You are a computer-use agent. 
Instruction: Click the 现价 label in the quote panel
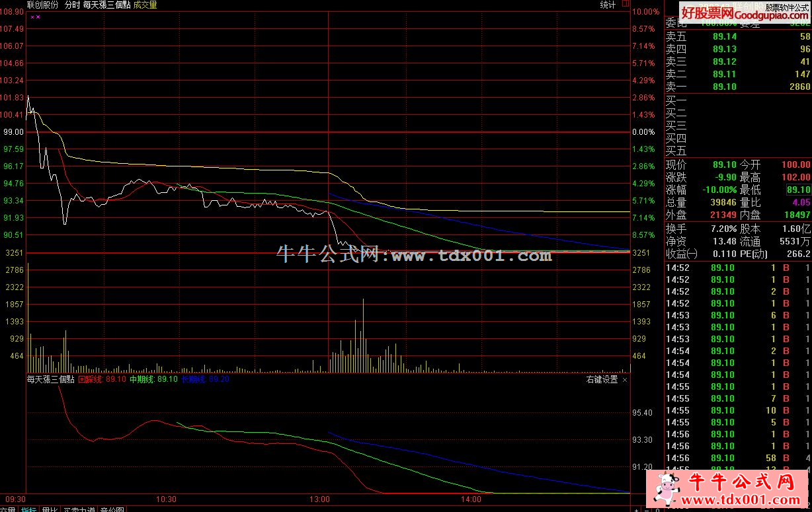[676, 165]
